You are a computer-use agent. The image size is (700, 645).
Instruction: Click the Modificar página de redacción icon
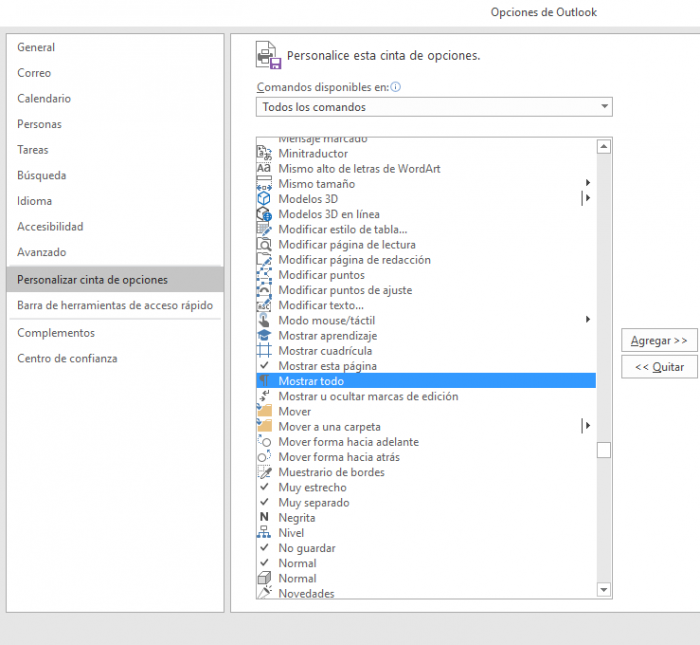264,259
